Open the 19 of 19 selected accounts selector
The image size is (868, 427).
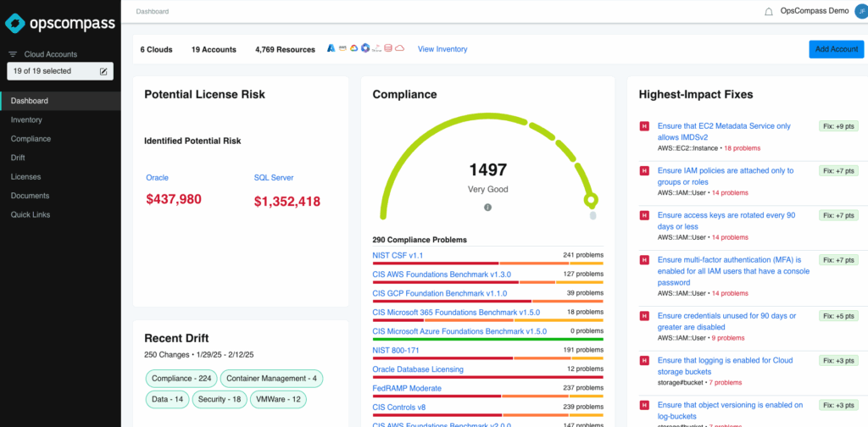point(60,71)
